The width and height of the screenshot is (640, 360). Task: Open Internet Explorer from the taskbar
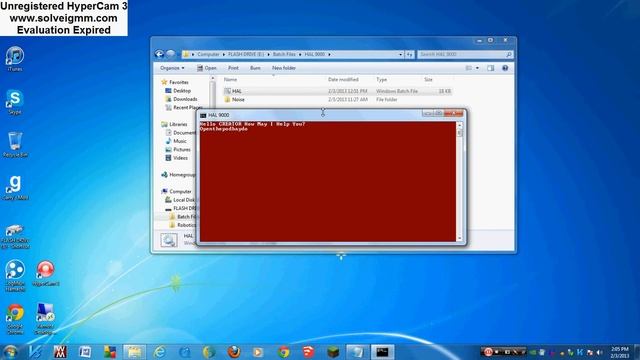tap(160, 352)
